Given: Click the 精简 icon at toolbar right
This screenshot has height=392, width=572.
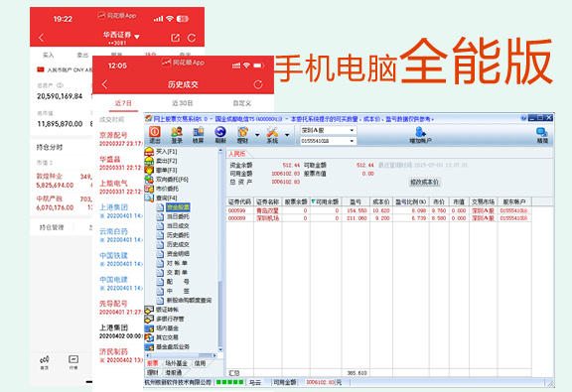Looking at the screenshot, I should (x=542, y=135).
